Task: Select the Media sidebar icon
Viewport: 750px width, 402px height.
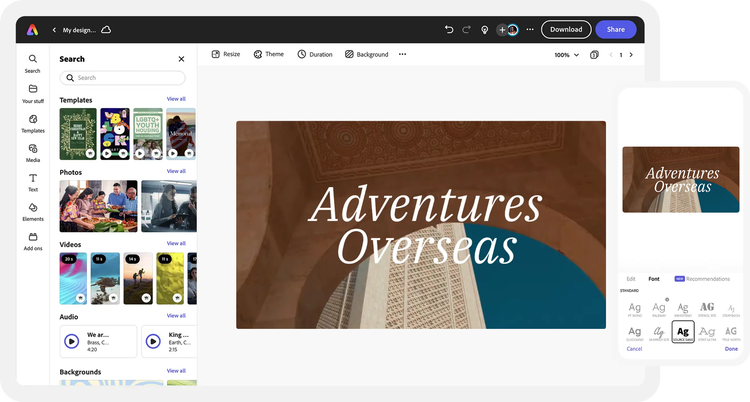Action: tap(33, 148)
